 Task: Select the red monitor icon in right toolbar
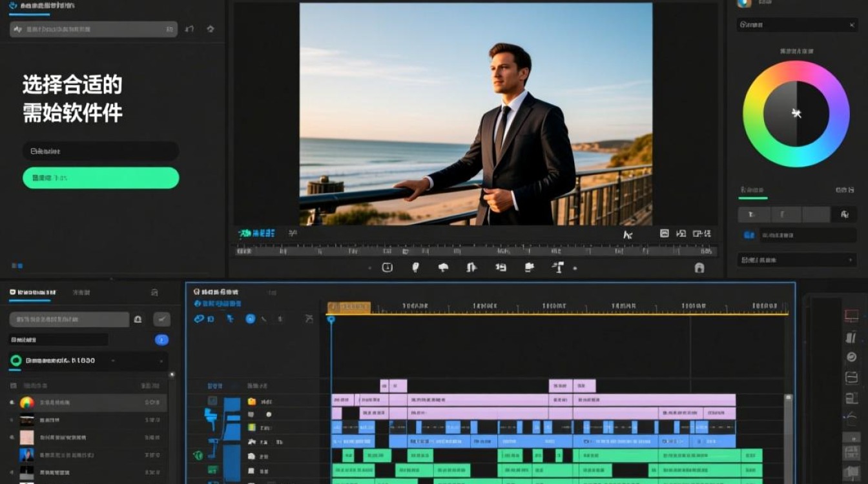(x=851, y=316)
